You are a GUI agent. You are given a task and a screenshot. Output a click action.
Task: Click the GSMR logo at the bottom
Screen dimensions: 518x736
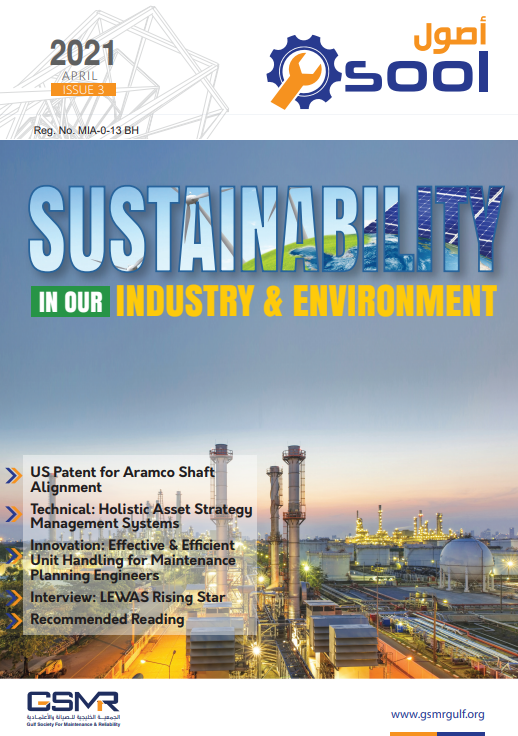(73, 709)
